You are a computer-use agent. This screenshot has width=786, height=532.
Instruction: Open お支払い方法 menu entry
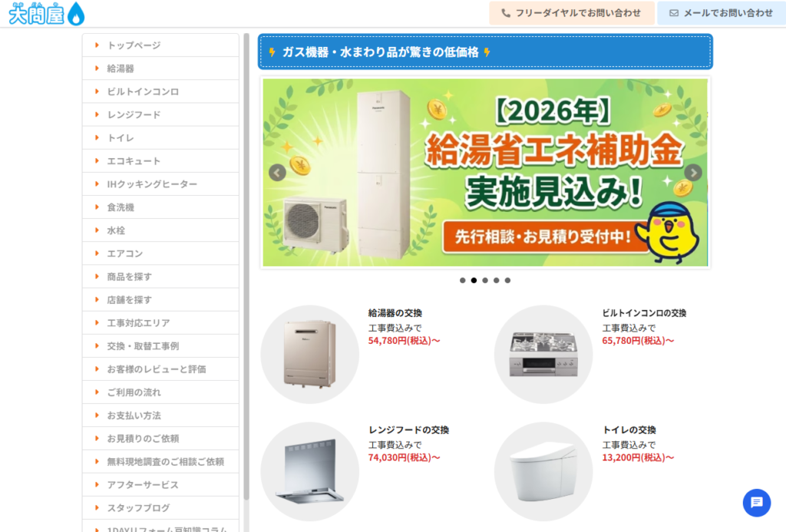click(x=160, y=415)
